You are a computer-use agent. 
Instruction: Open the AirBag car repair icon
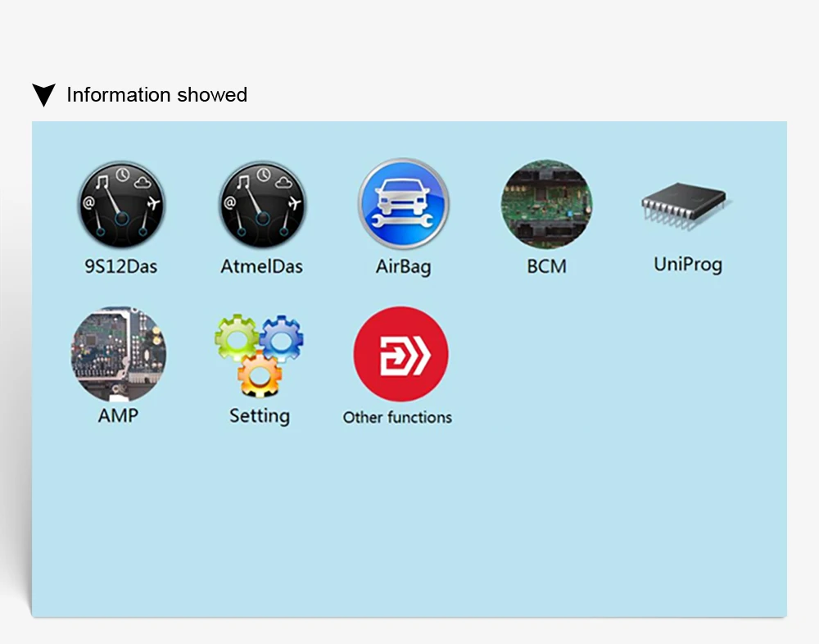tap(403, 203)
